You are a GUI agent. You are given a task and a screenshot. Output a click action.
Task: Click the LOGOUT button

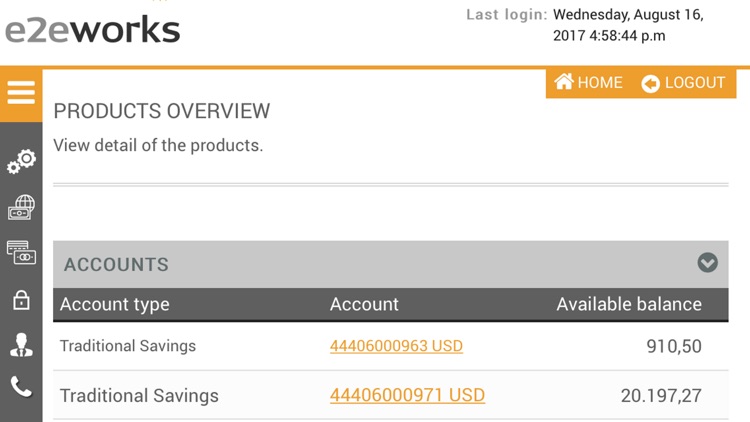[x=683, y=83]
